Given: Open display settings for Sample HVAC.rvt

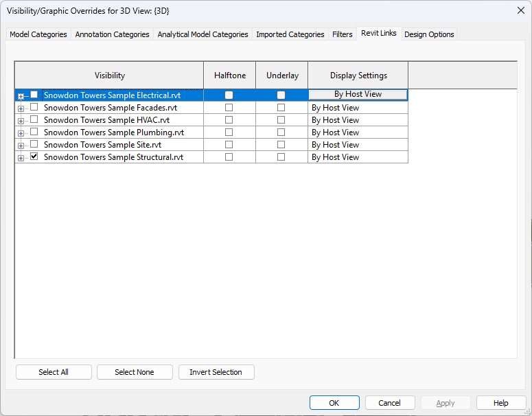Looking at the screenshot, I should 358,119.
